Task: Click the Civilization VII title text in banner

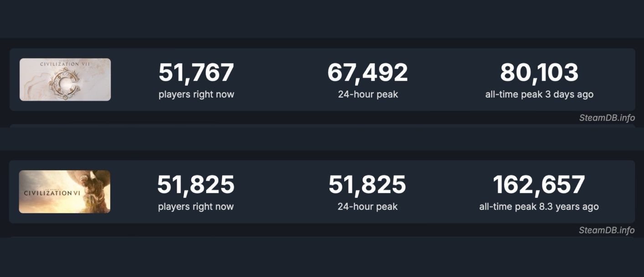Action: 65,64
